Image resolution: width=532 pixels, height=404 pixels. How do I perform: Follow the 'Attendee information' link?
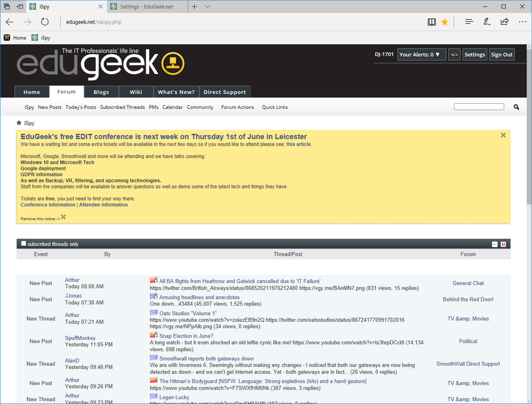[x=104, y=205]
